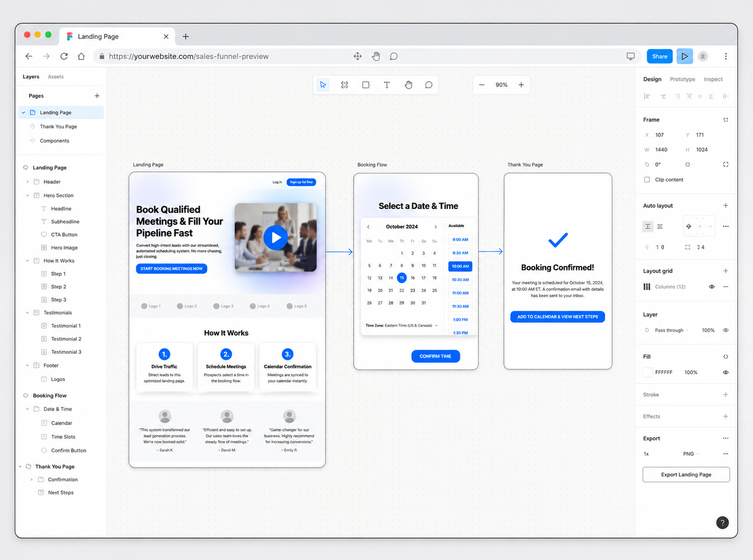The height and width of the screenshot is (560, 753).
Task: Collapse the Date & Time layer group
Action: 27,409
